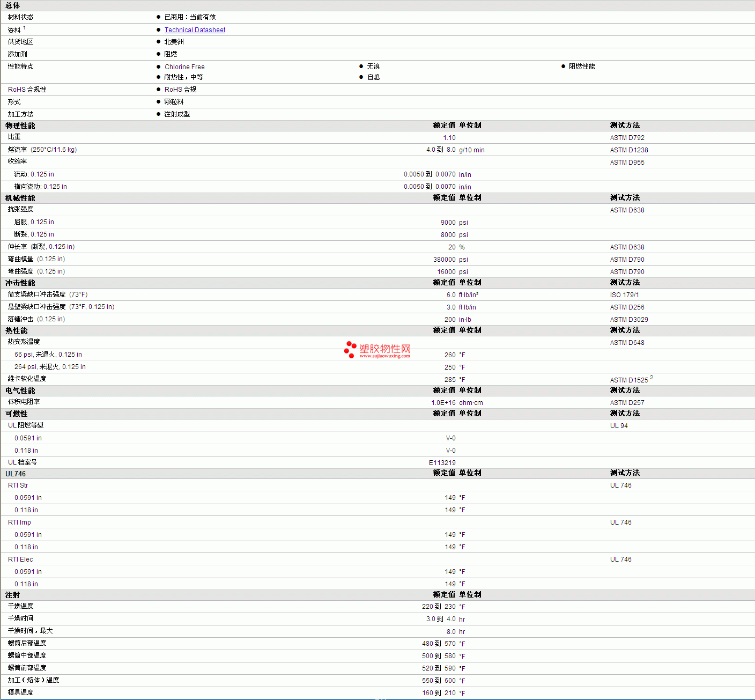Click the '注射' section header

tap(13, 595)
